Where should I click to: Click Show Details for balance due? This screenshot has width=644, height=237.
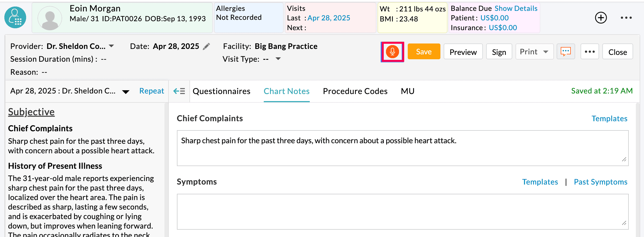click(516, 8)
